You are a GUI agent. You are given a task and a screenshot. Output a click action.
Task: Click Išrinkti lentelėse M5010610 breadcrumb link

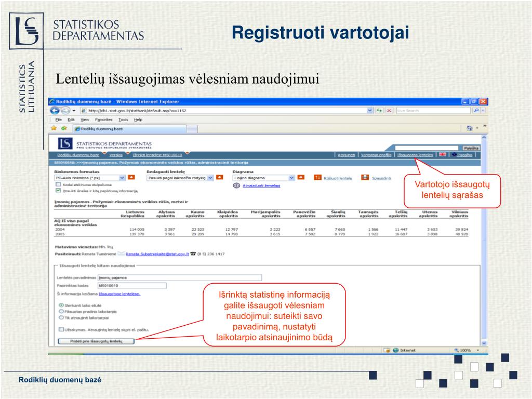click(x=157, y=155)
